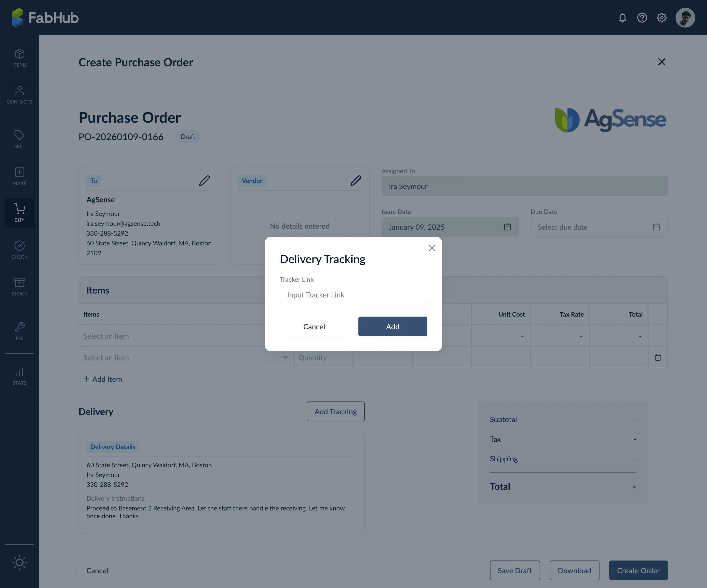Image resolution: width=707 pixels, height=588 pixels.
Task: Edit the Vendor card
Action: click(356, 181)
